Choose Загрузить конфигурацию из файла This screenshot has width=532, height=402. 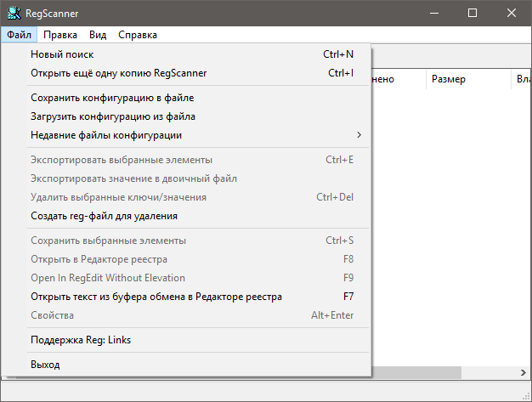tap(186, 116)
